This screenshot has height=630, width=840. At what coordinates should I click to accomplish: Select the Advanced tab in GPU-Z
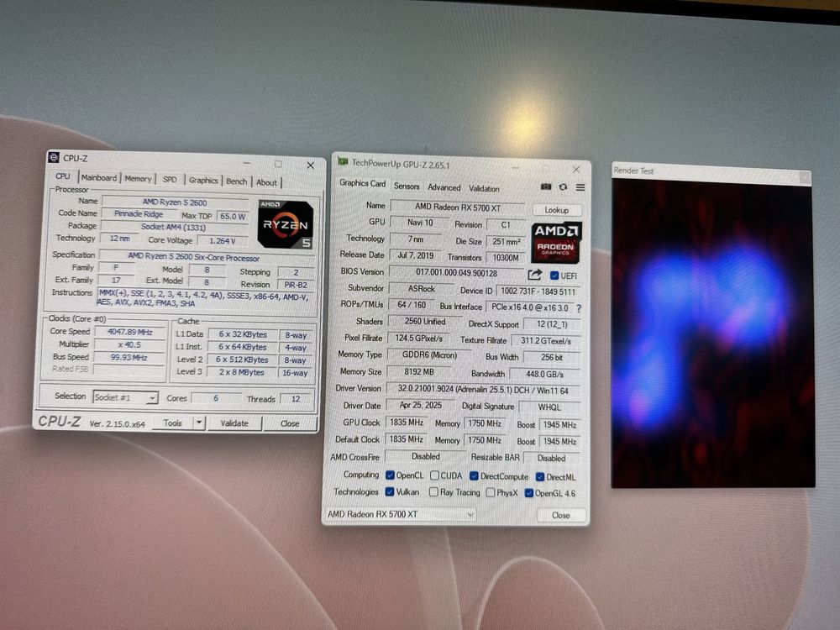[x=444, y=187]
